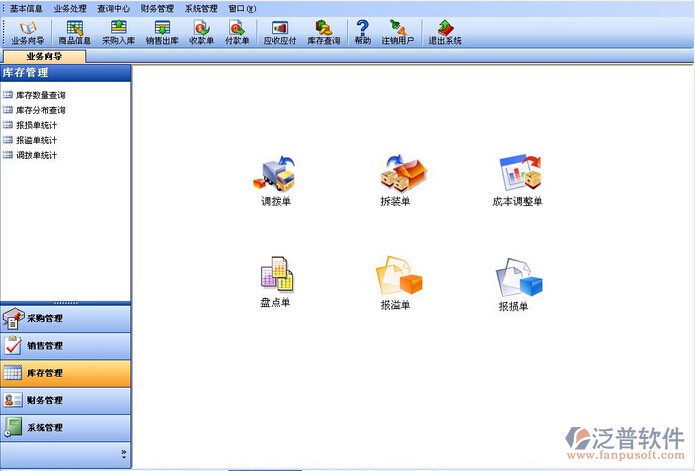Switch to 财务管理 in the navigation pane
Image resolution: width=695 pixels, height=471 pixels.
coord(66,401)
